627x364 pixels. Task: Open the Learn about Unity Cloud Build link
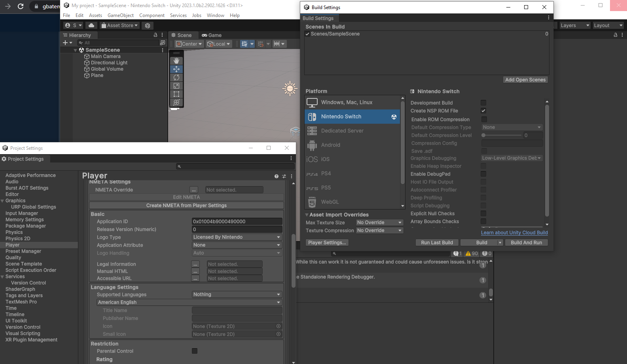514,233
